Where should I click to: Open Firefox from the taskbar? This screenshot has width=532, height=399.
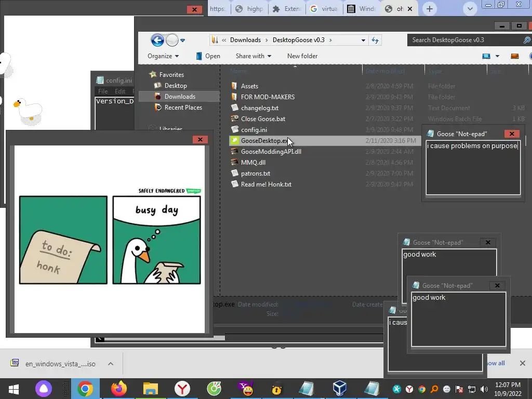click(x=118, y=389)
